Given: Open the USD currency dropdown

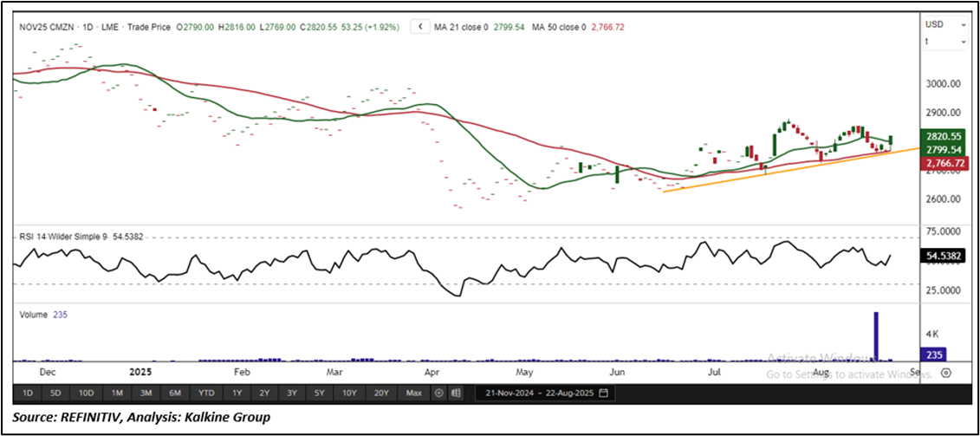Looking at the screenshot, I should pos(945,24).
